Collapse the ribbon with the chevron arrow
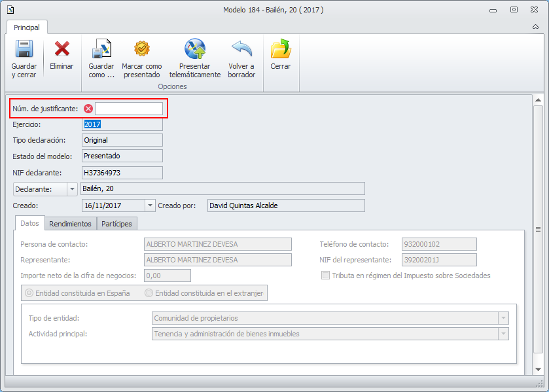This screenshot has width=549, height=392. coord(535,27)
